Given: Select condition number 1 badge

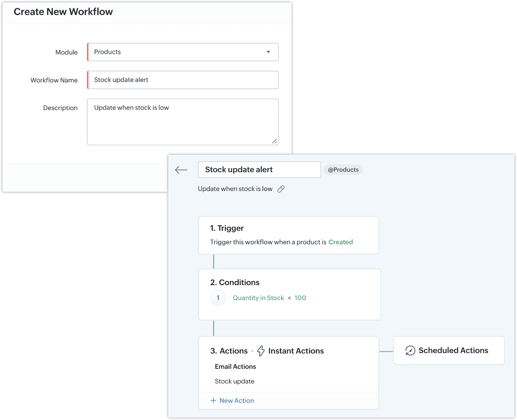Looking at the screenshot, I should coord(218,298).
